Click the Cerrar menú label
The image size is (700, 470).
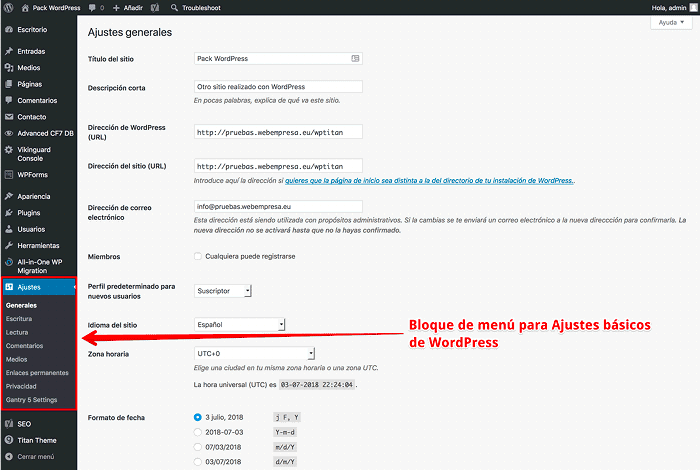click(36, 457)
